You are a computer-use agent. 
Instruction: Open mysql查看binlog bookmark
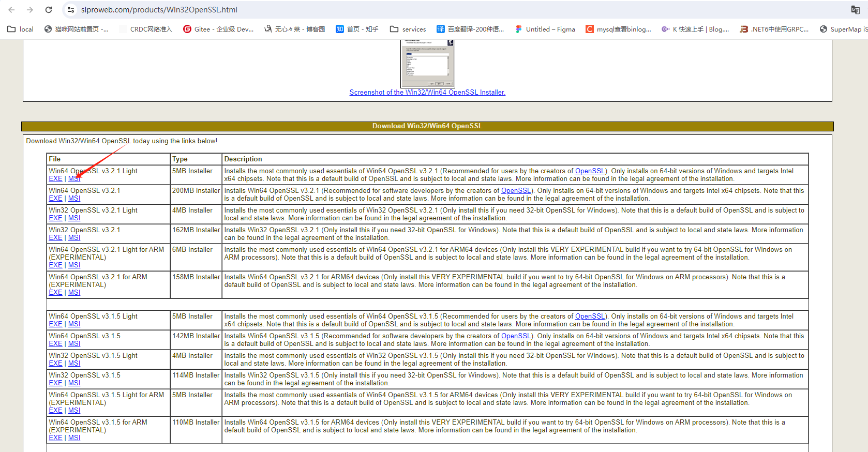618,29
